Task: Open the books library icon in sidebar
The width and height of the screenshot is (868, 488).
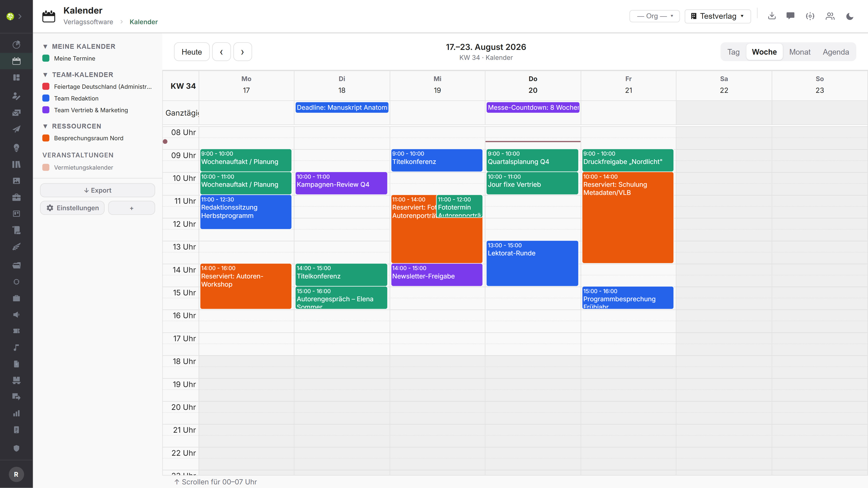Action: pos(16,164)
